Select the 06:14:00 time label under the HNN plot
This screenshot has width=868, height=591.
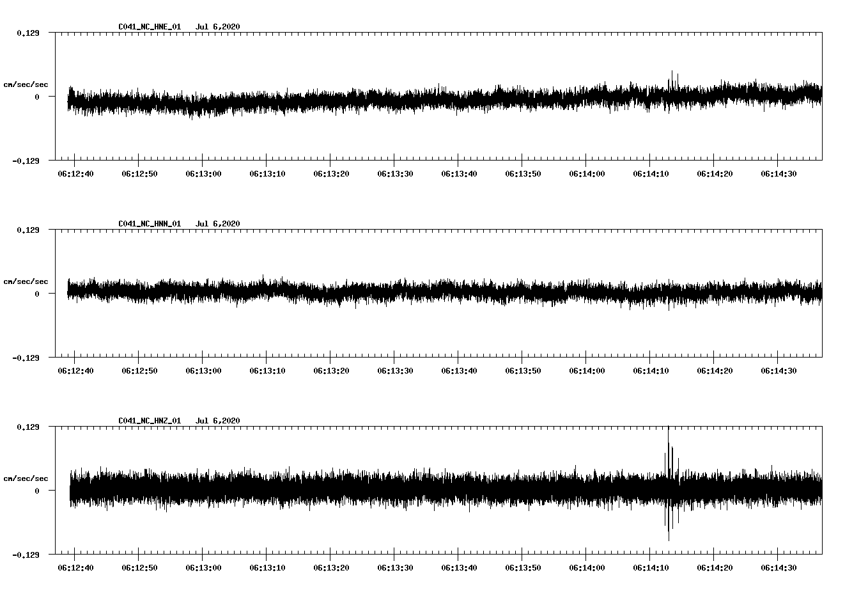coord(587,370)
